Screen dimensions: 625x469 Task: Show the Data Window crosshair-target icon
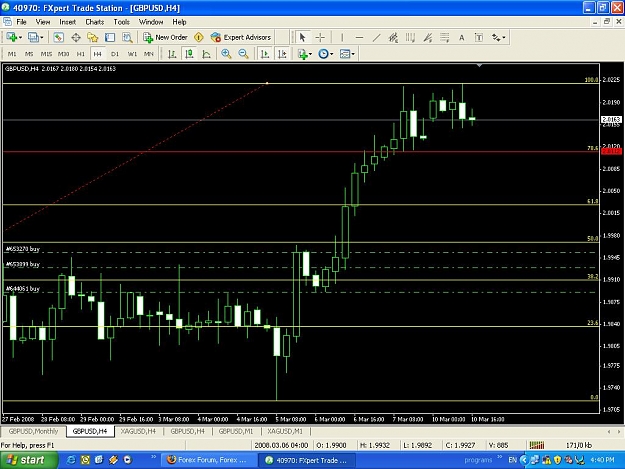[x=76, y=37]
